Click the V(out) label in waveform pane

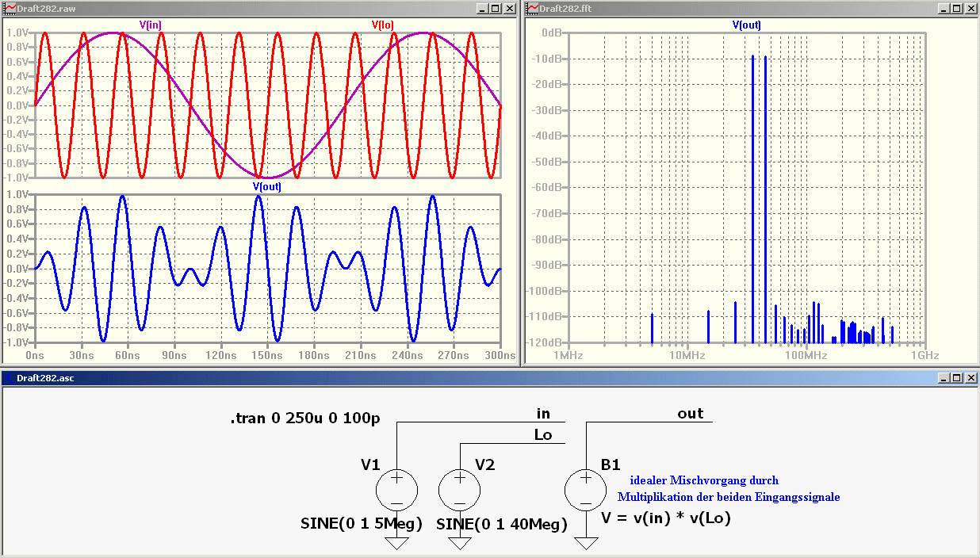point(267,186)
